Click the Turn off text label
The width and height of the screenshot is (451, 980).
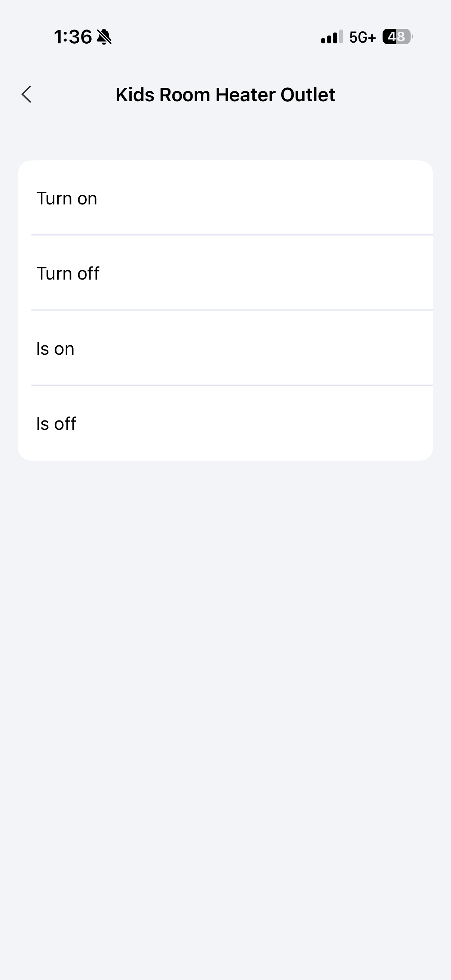[68, 274]
